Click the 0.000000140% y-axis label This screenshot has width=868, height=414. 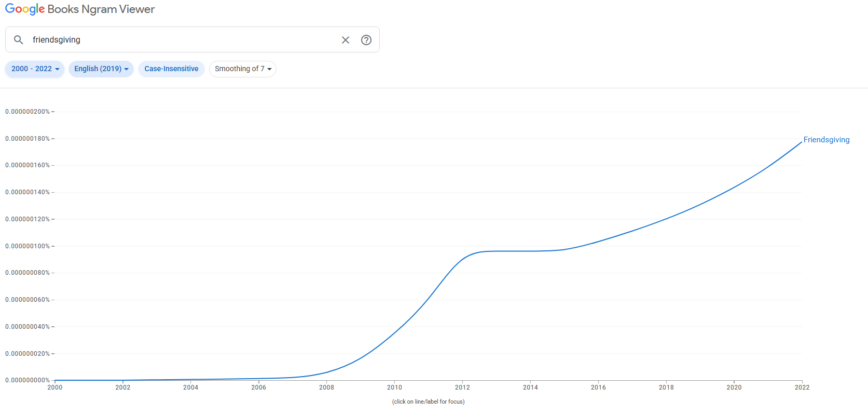27,192
